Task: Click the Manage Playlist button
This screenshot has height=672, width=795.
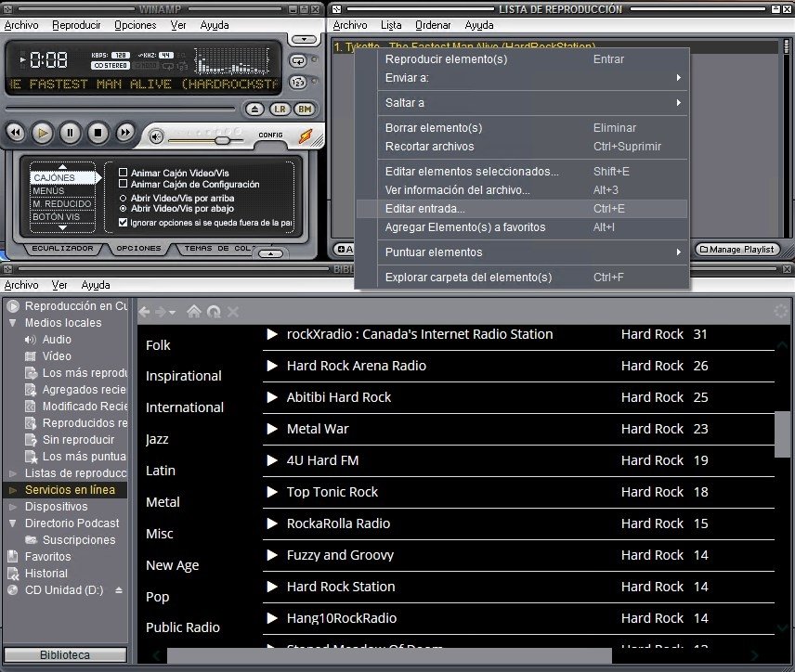Action: (736, 250)
